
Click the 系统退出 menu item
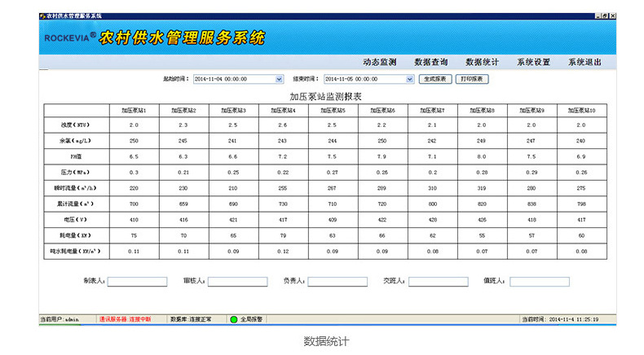point(584,62)
